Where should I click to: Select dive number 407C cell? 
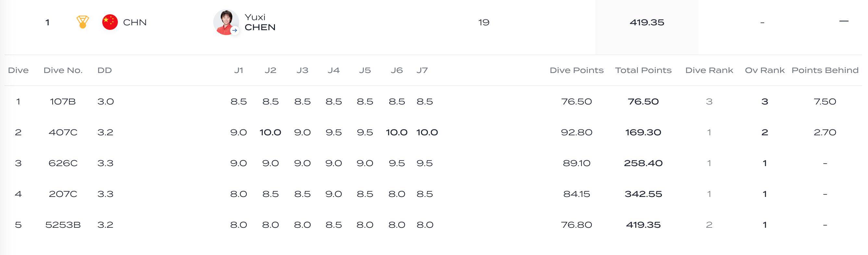pyautogui.click(x=63, y=132)
